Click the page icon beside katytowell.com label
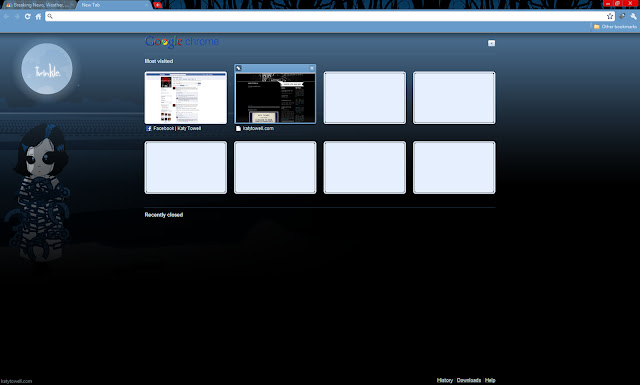 coord(238,129)
